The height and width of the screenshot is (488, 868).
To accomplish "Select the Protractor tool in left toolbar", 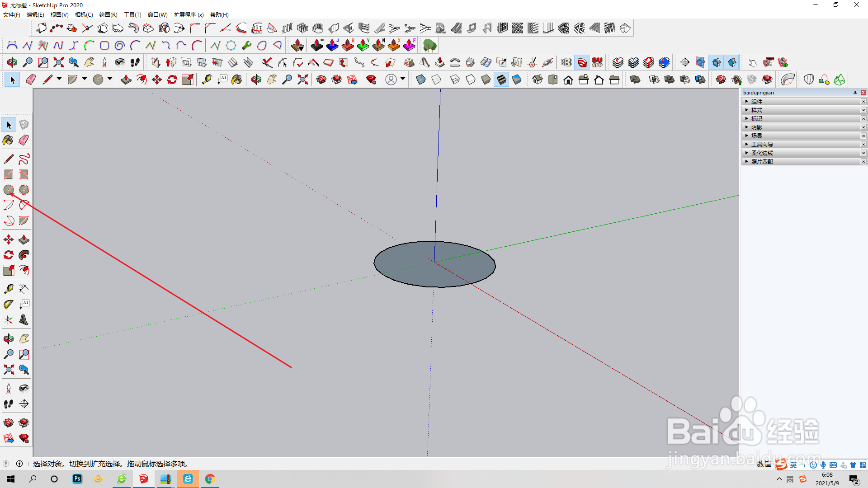I will [9, 305].
